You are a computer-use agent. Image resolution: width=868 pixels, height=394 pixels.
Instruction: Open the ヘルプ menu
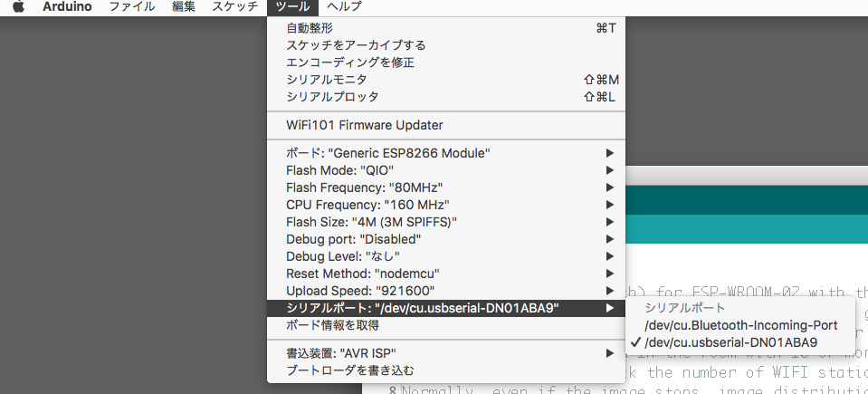pos(344,7)
